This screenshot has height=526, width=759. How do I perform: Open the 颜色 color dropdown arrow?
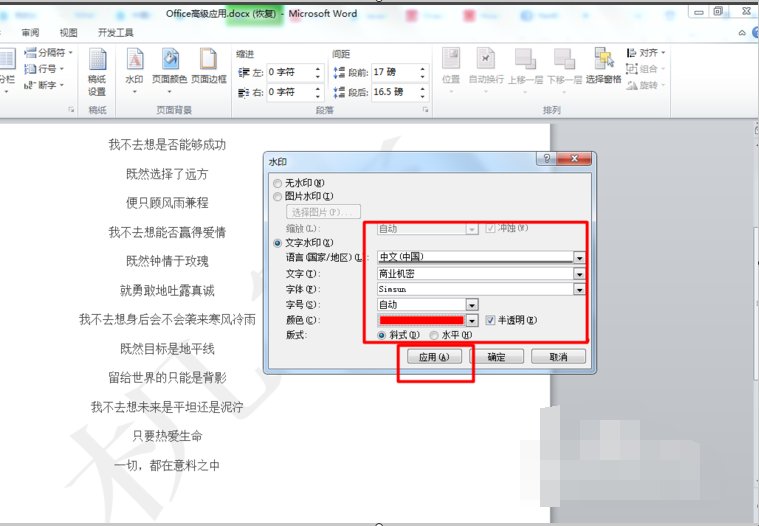point(471,320)
